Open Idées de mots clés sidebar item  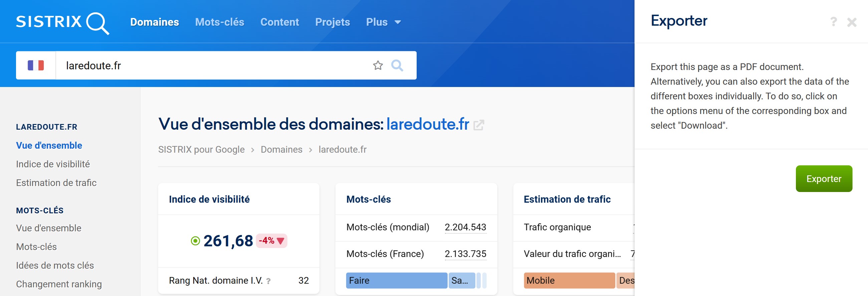pos(55,265)
